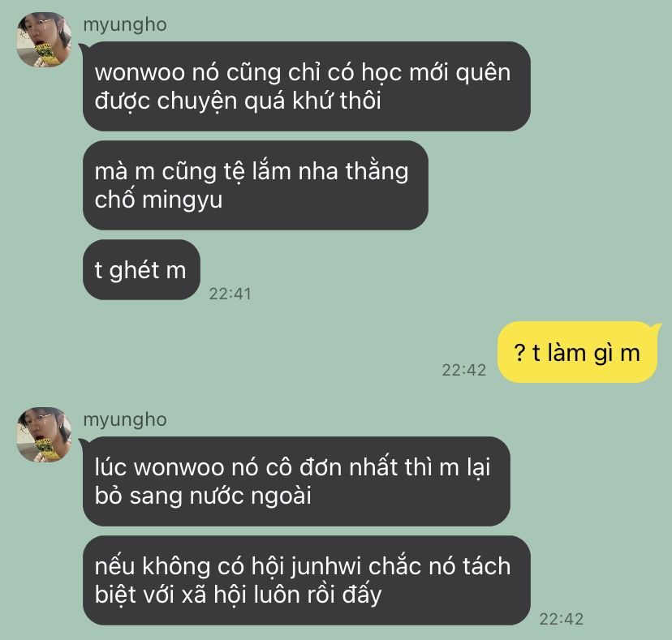The width and height of the screenshot is (672, 640).
Task: Tap the word 'mingyu' in the second bubble
Action: coord(183,200)
